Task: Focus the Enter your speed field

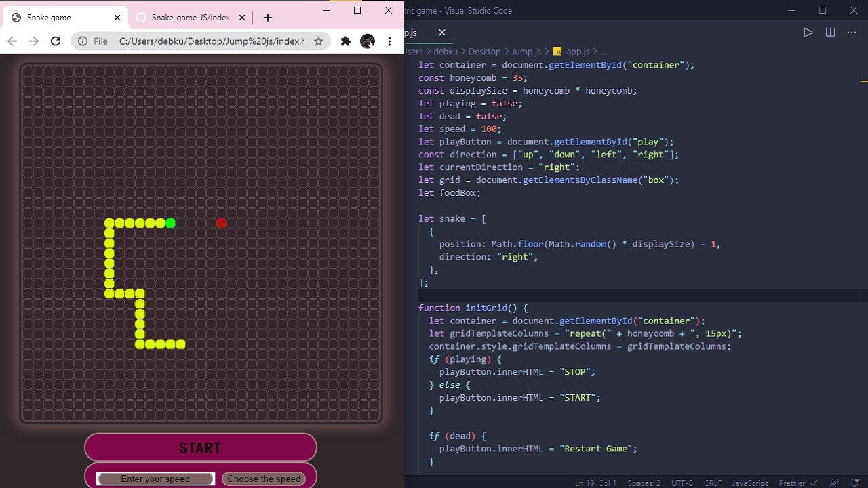Action: point(155,479)
